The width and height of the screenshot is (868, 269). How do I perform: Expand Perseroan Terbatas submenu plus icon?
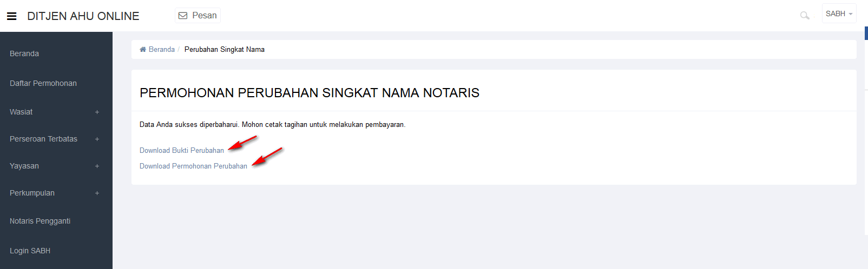coord(97,139)
